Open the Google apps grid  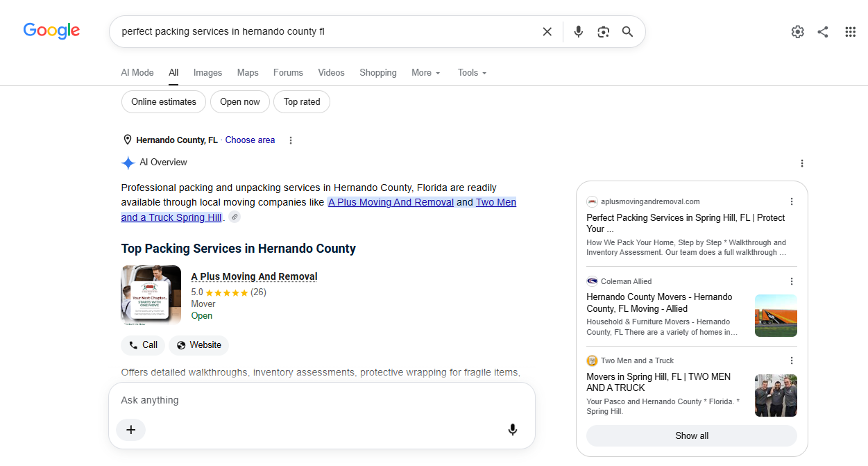(x=850, y=32)
